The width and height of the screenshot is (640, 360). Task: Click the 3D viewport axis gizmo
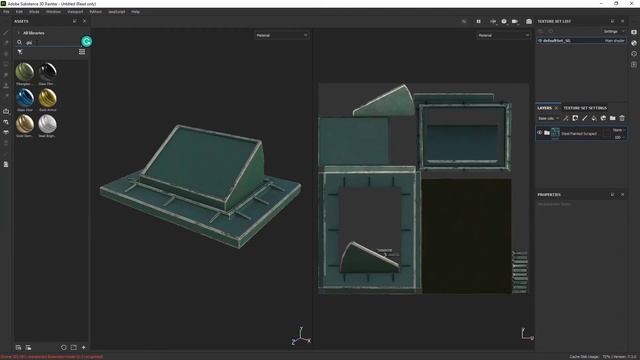point(301,336)
